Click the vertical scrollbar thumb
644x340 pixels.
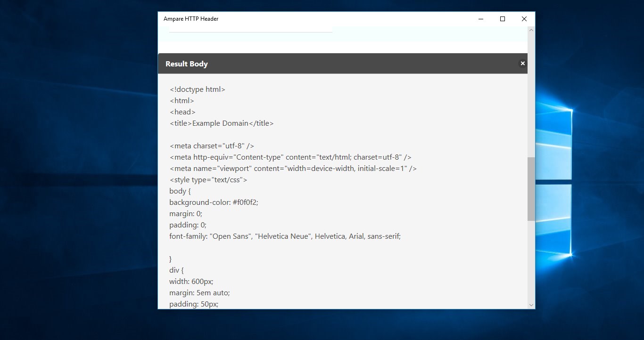(531, 189)
